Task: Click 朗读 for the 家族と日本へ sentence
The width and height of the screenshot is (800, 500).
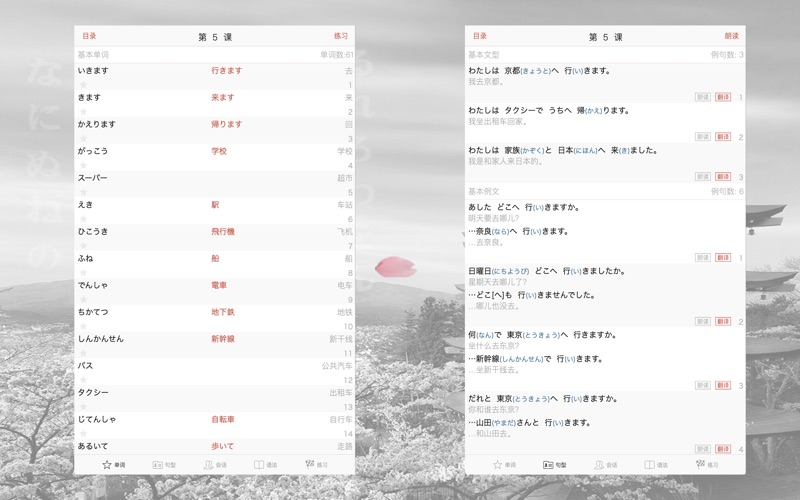Action: [x=703, y=177]
